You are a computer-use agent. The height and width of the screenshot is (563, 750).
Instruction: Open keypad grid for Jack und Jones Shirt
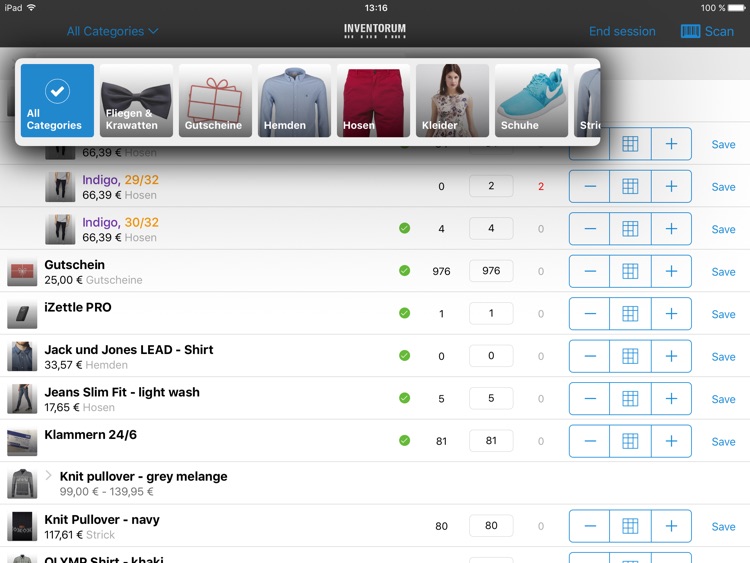[x=630, y=356]
